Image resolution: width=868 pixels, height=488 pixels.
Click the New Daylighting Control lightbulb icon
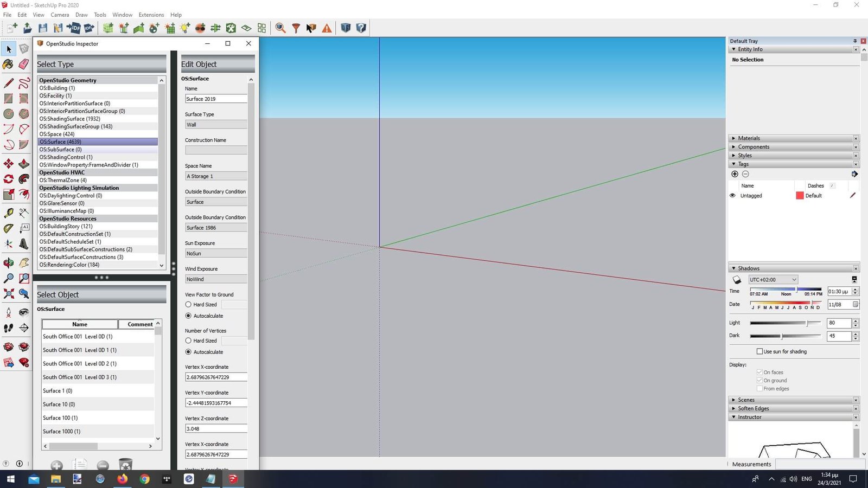click(x=185, y=28)
